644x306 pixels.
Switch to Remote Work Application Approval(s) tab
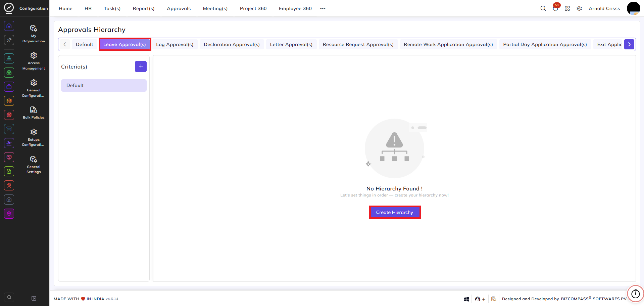pos(448,44)
